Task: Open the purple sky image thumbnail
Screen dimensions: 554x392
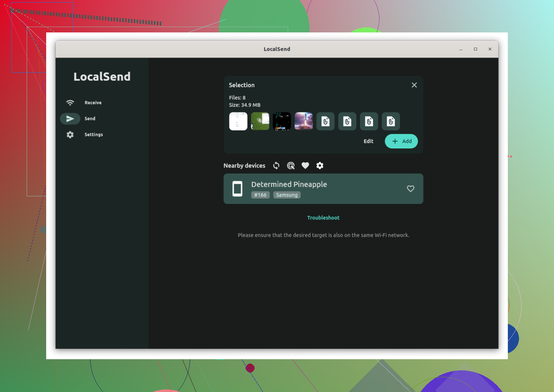Action: (x=304, y=121)
